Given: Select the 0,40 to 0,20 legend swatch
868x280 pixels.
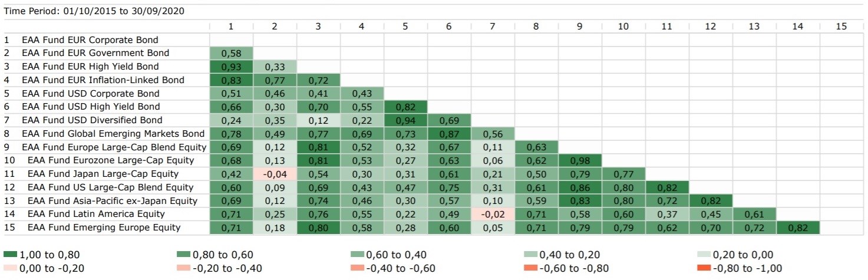Looking at the screenshot, I should pyautogui.click(x=531, y=255).
